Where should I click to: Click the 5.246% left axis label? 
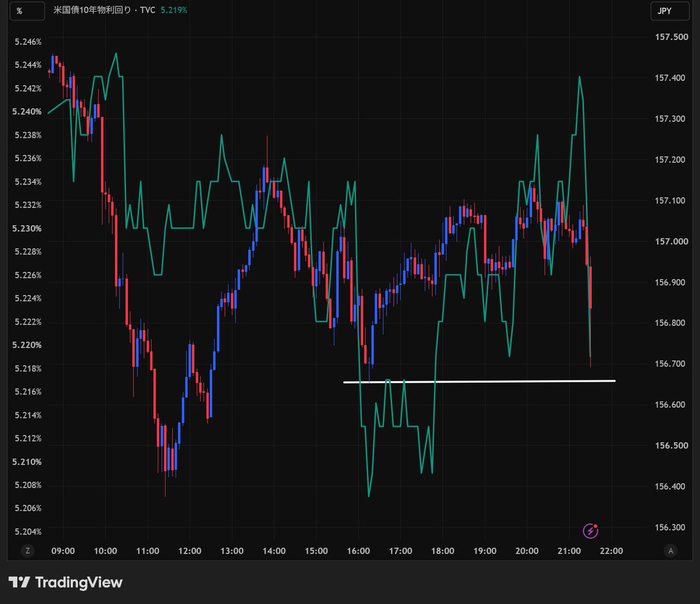[x=27, y=42]
